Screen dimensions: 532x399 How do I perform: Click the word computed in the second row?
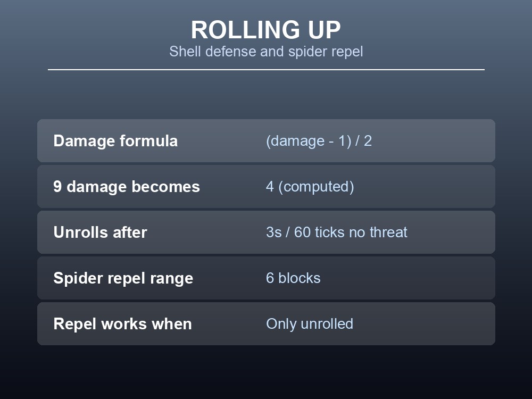tap(316, 187)
